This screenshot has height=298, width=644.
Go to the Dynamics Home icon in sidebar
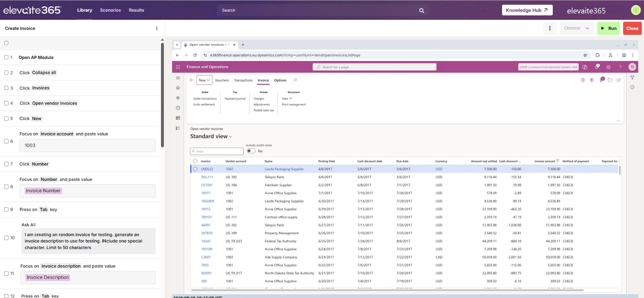[178, 88]
